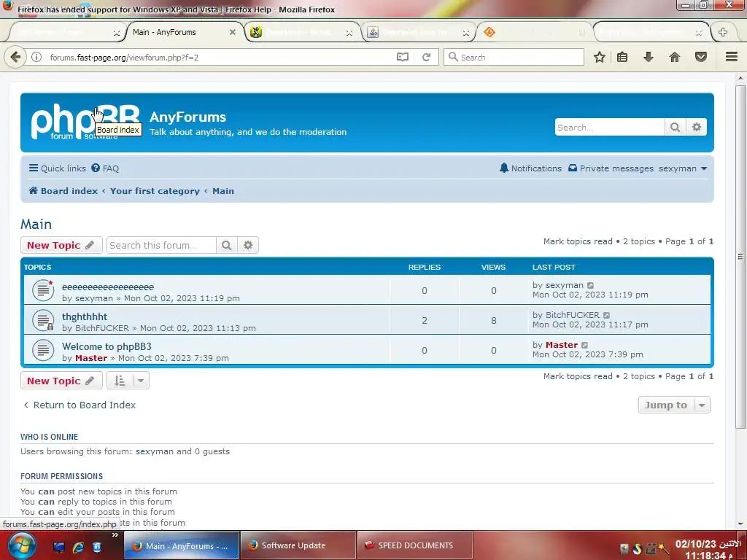Launch Internet Explorer from quick launch
The height and width of the screenshot is (560, 747).
pyautogui.click(x=78, y=547)
